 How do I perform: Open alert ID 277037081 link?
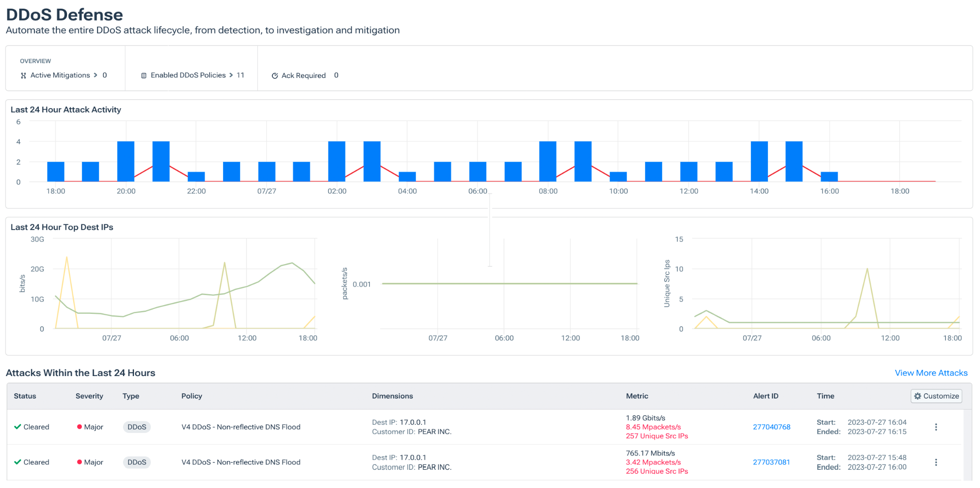pos(771,462)
